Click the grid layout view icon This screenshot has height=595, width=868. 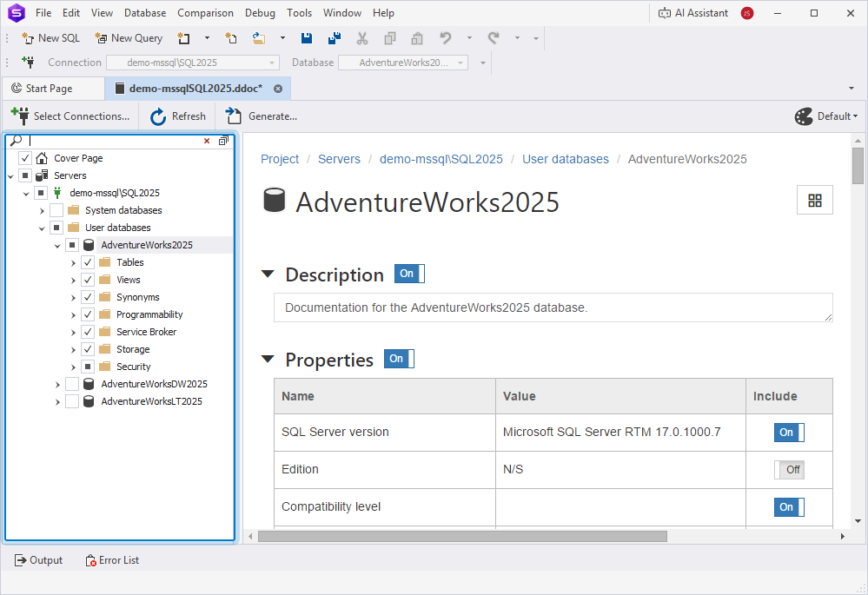coord(814,200)
